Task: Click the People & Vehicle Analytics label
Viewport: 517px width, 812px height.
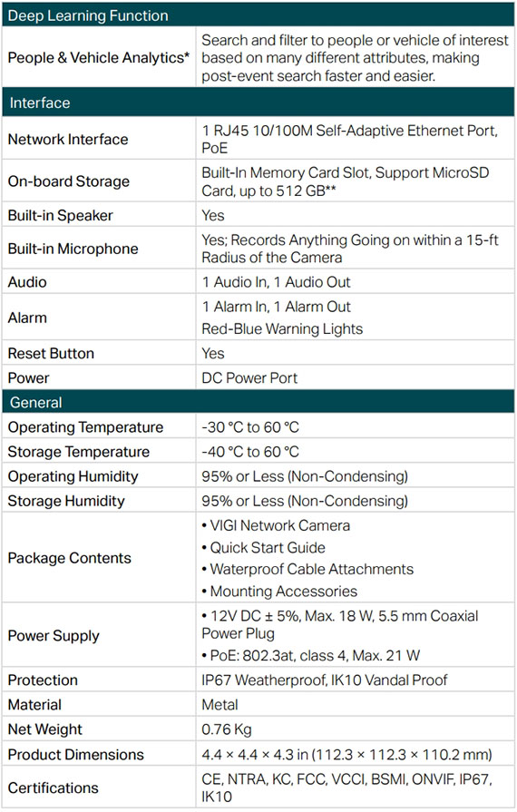Action: tap(99, 57)
